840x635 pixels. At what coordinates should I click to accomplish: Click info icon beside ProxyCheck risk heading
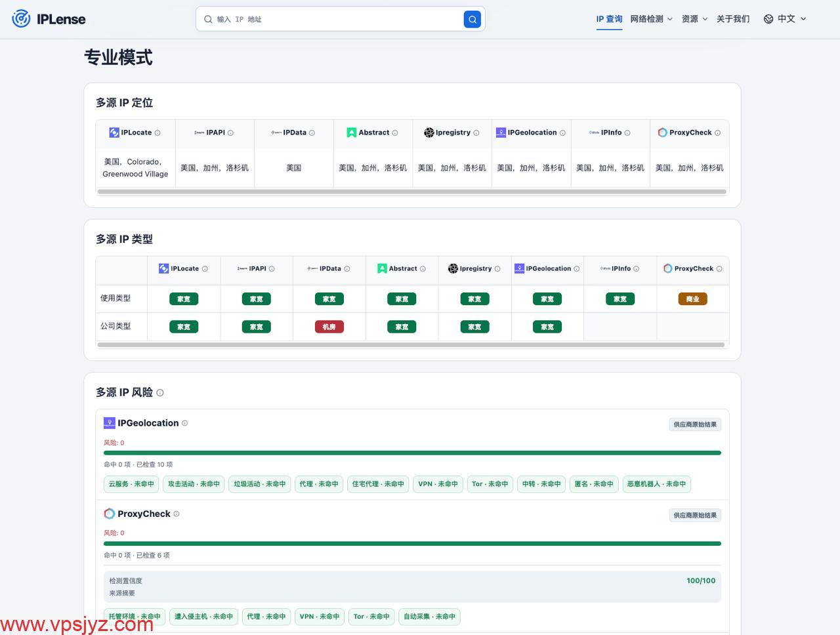pyautogui.click(x=176, y=514)
